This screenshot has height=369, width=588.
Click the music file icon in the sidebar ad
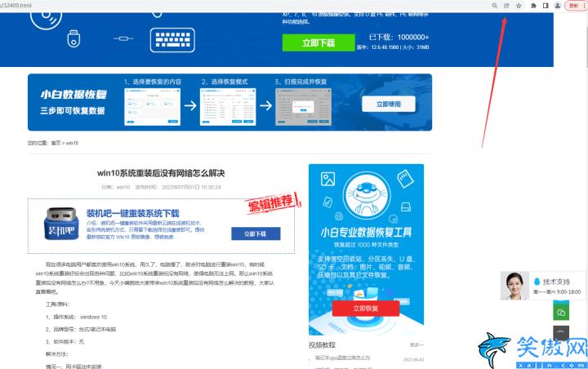(327, 202)
